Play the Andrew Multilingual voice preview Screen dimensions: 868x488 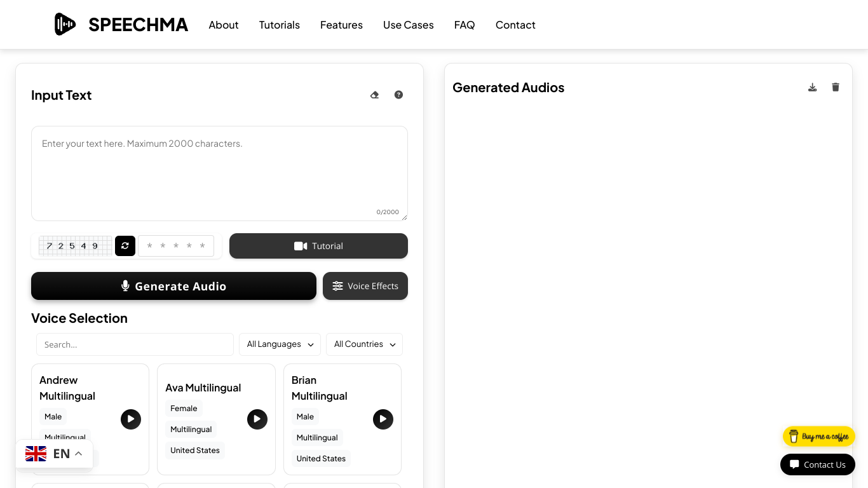coord(131,419)
